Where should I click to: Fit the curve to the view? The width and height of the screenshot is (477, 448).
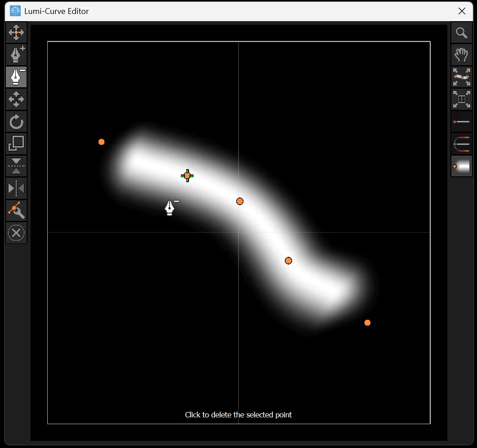462,77
